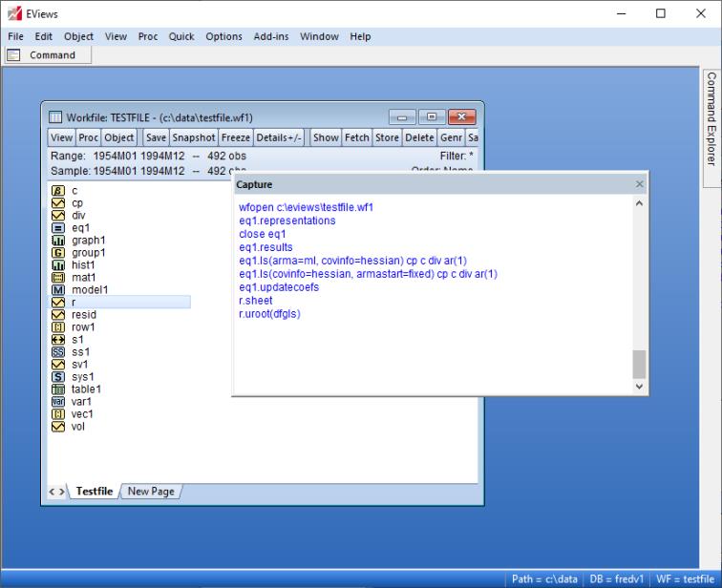Click the series icon next to div

point(58,216)
